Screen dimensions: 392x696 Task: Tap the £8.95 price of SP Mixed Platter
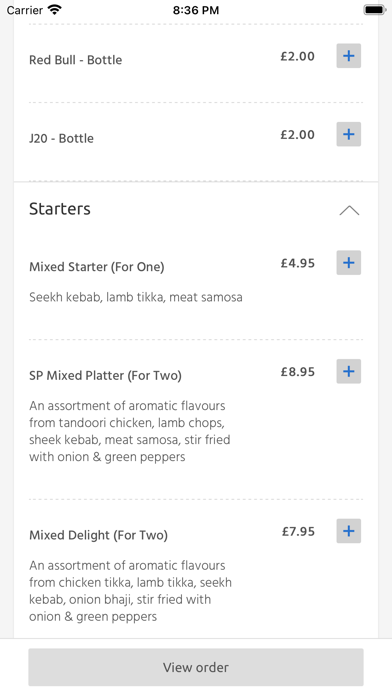[297, 372]
